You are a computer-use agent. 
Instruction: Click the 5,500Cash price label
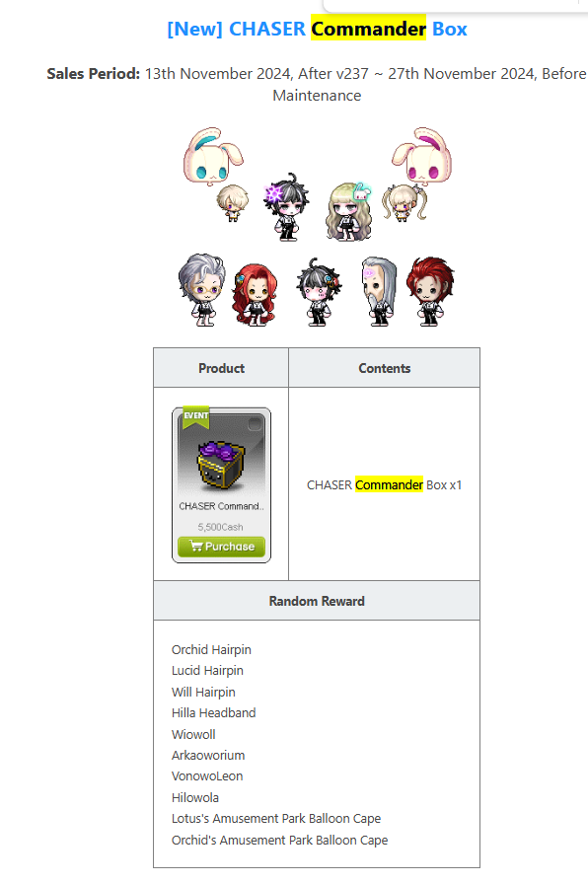click(220, 527)
